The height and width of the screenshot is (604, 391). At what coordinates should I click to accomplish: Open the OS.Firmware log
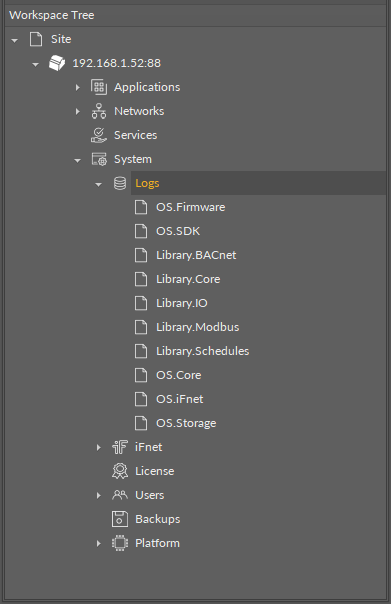click(191, 207)
